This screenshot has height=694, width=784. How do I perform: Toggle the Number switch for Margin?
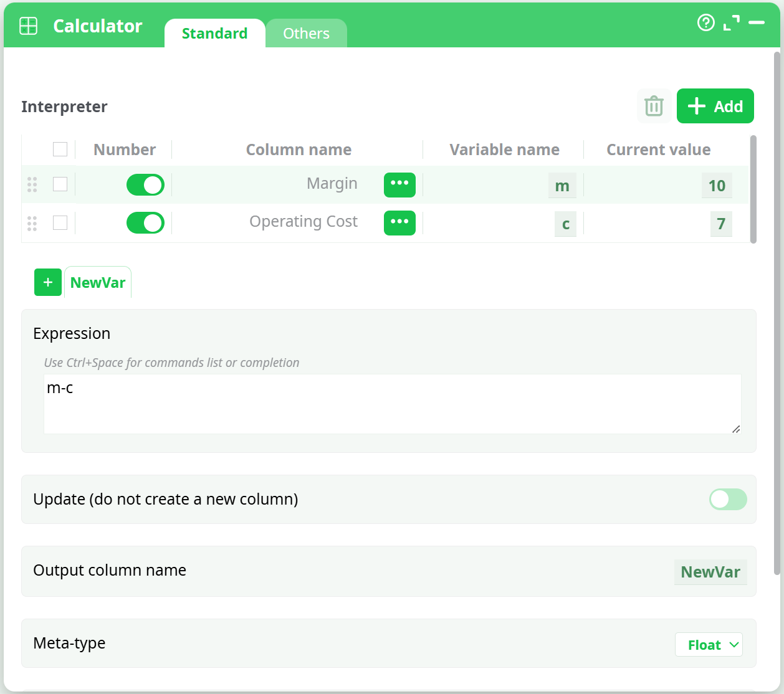[x=145, y=185]
